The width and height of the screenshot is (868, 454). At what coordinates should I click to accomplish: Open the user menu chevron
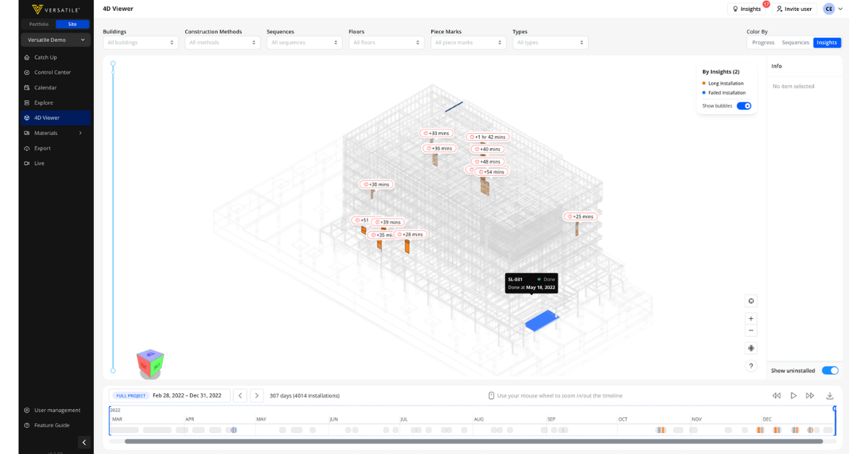coord(841,9)
